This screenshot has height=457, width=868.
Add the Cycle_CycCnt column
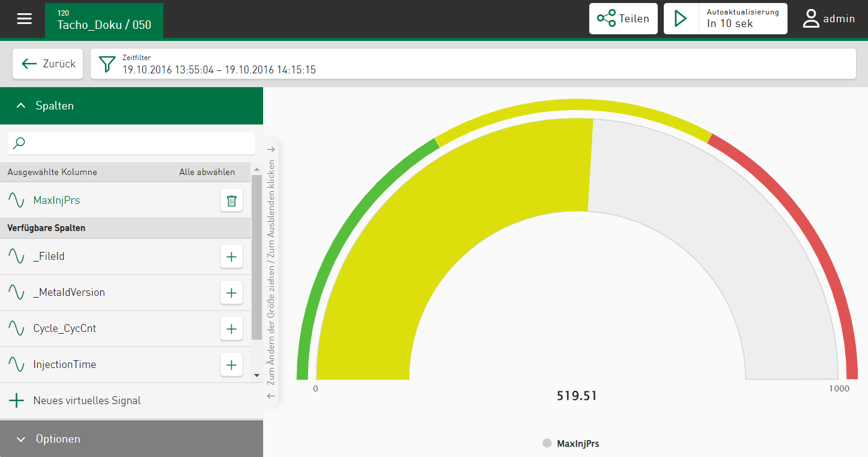point(231,329)
